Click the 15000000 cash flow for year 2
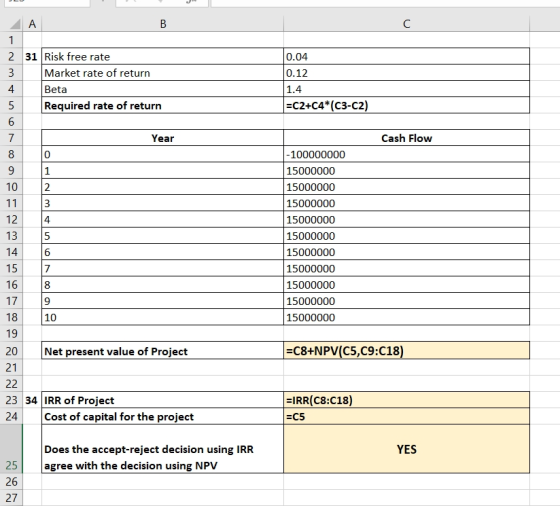The height and width of the screenshot is (506, 560). click(406, 187)
